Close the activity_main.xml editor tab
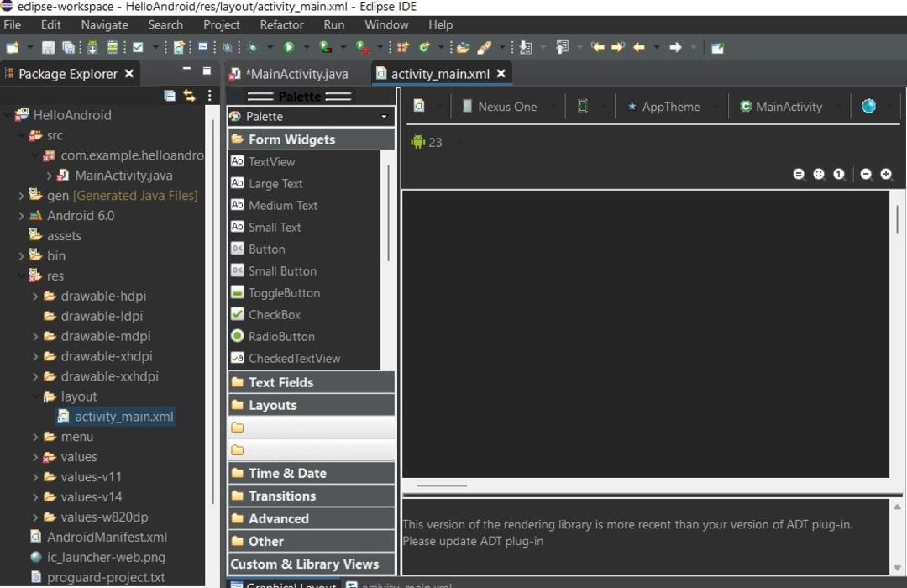 click(x=501, y=74)
